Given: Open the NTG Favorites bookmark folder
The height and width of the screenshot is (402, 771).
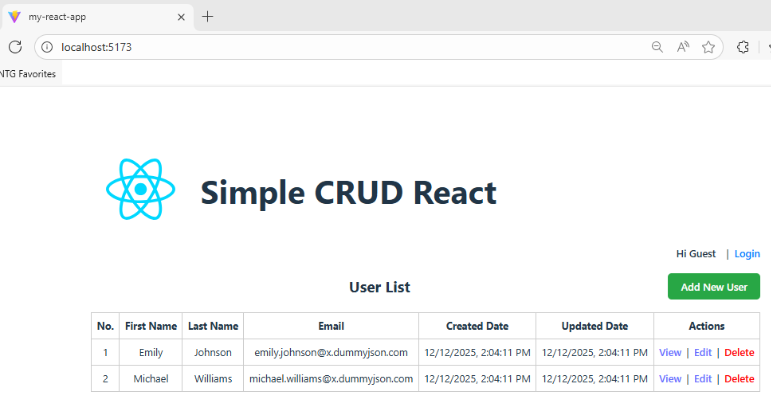Looking at the screenshot, I should pyautogui.click(x=28, y=74).
